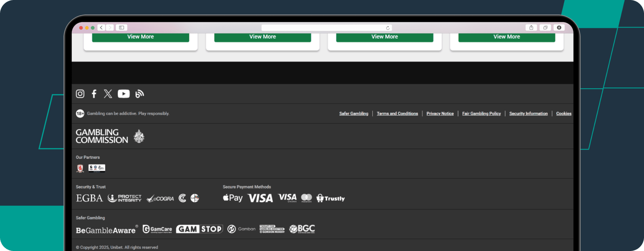Open Terms and Conditions link
The width and height of the screenshot is (644, 251).
coord(397,113)
